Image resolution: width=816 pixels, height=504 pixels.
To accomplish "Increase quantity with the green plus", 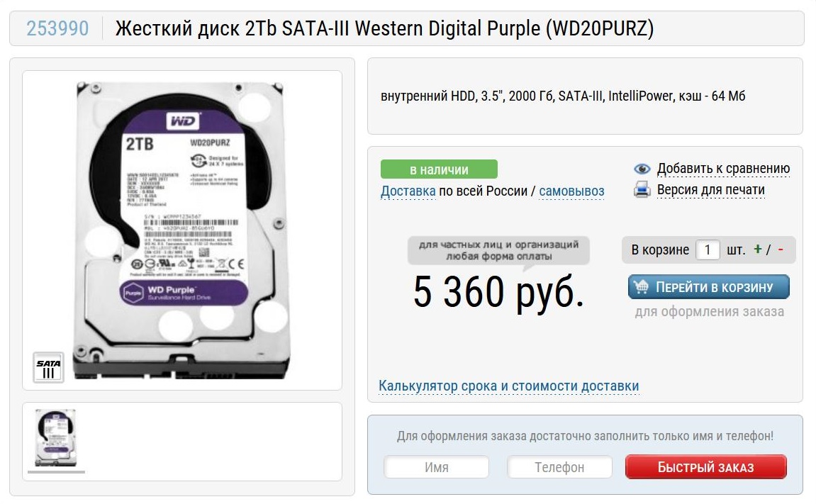I will pyautogui.click(x=758, y=249).
